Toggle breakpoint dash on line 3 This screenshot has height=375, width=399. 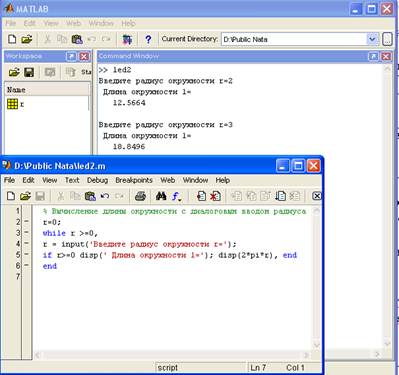pyautogui.click(x=27, y=233)
